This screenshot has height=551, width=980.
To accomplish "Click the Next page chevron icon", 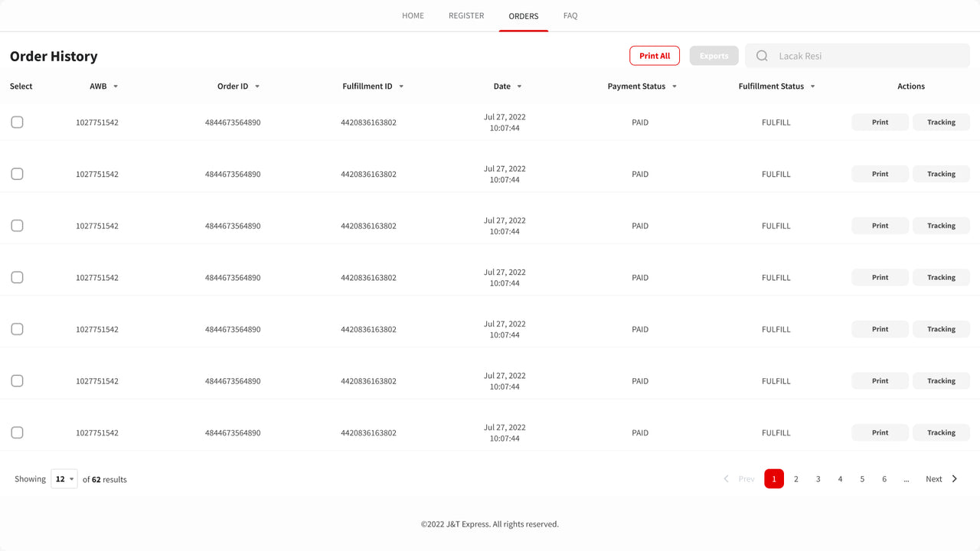I will [x=954, y=478].
